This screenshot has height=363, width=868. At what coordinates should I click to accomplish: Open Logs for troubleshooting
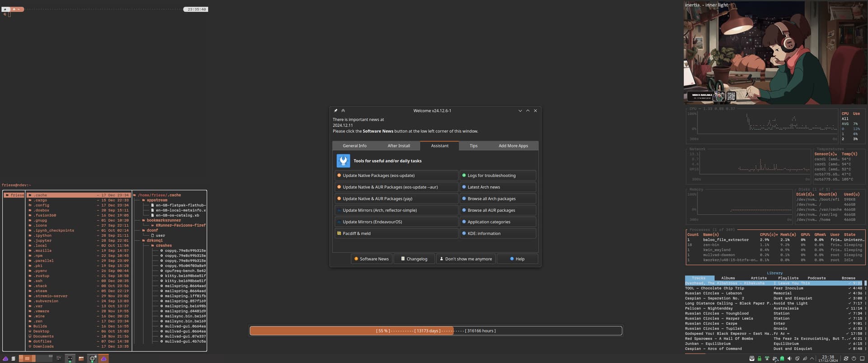pos(498,176)
